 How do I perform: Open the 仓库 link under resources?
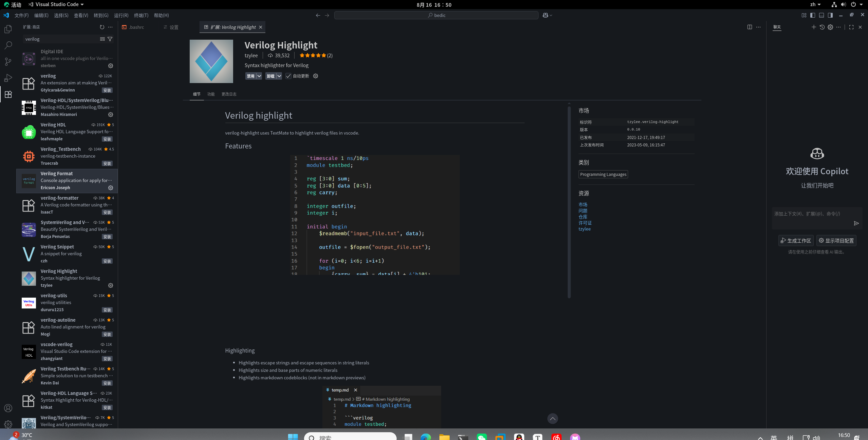click(x=583, y=217)
